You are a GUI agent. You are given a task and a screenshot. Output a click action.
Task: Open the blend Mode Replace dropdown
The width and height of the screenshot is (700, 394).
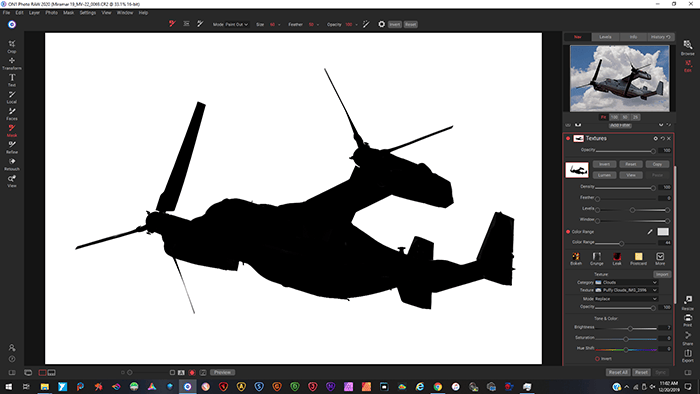tap(626, 299)
